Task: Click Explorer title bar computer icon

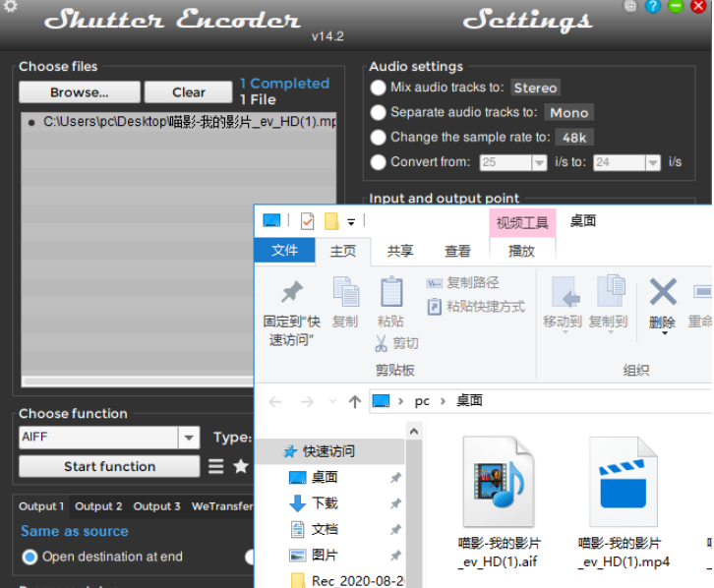Action: tap(271, 220)
